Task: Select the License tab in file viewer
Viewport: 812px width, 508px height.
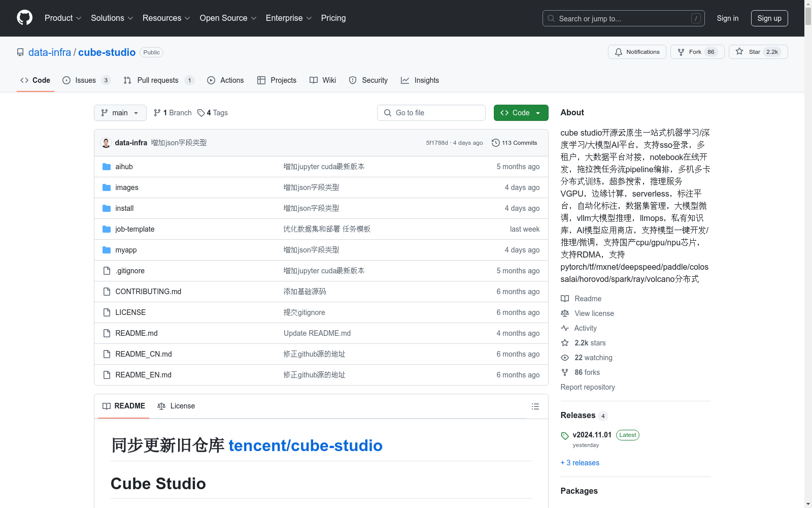Action: pos(176,406)
